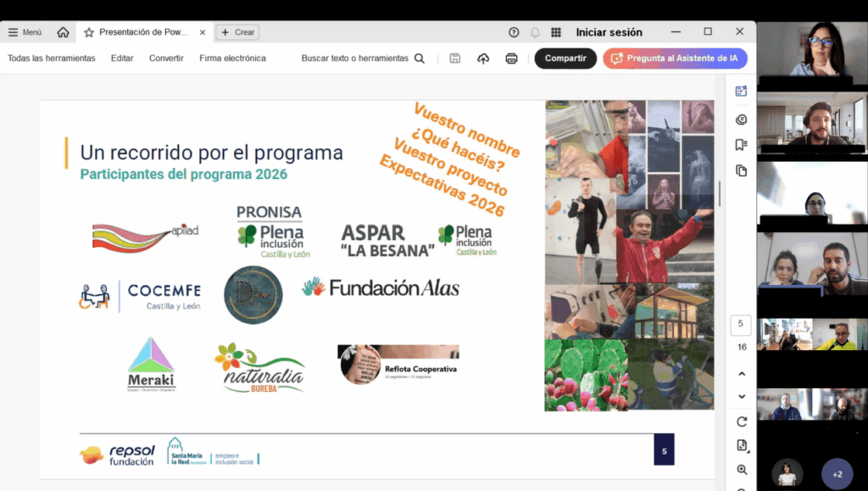Image resolution: width=868 pixels, height=491 pixels.
Task: Open the page thumbnails icon in sidebar
Action: pyautogui.click(x=742, y=170)
